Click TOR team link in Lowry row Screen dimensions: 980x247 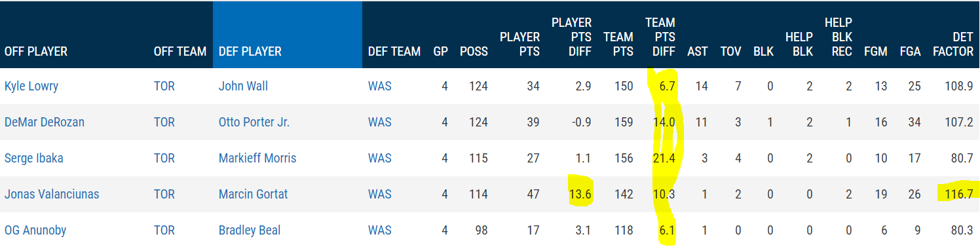164,86
